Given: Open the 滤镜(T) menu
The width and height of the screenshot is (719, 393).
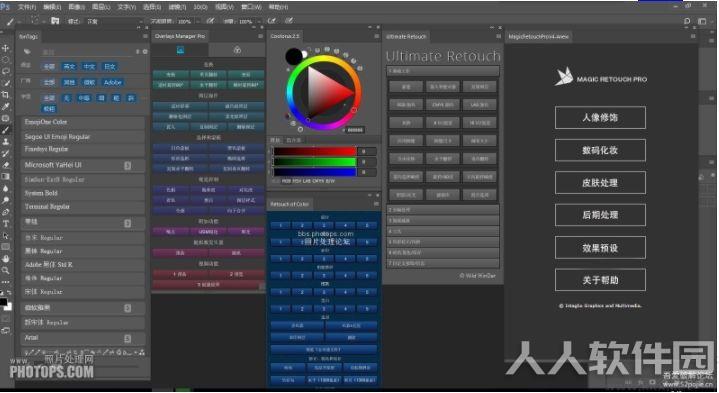Looking at the screenshot, I should coord(177,7).
